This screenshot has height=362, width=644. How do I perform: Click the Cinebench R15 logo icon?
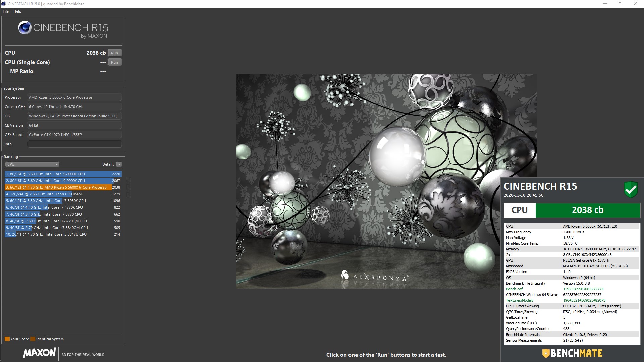[x=25, y=28]
